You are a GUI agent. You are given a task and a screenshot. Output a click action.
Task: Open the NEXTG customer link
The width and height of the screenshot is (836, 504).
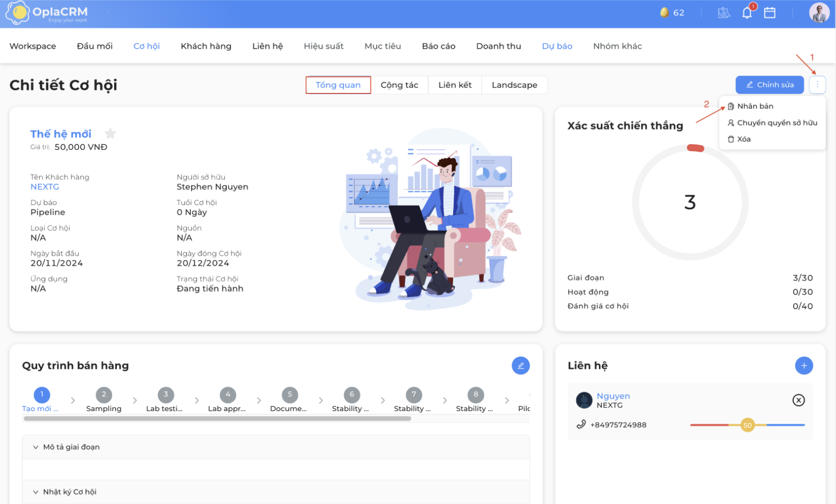(45, 187)
